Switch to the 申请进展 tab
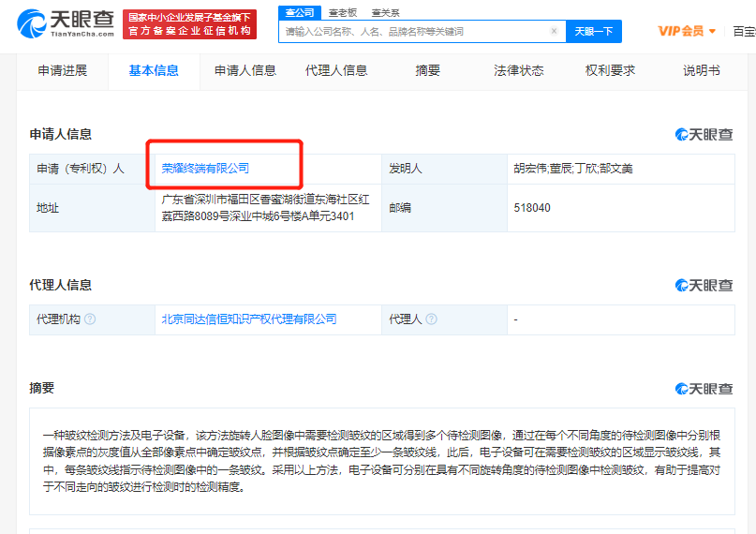The height and width of the screenshot is (534, 756). pyautogui.click(x=63, y=71)
